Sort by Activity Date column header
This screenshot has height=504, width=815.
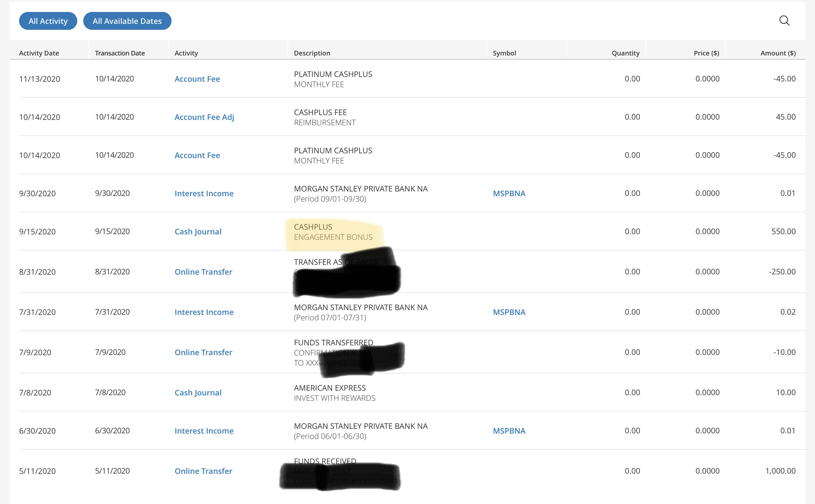39,53
